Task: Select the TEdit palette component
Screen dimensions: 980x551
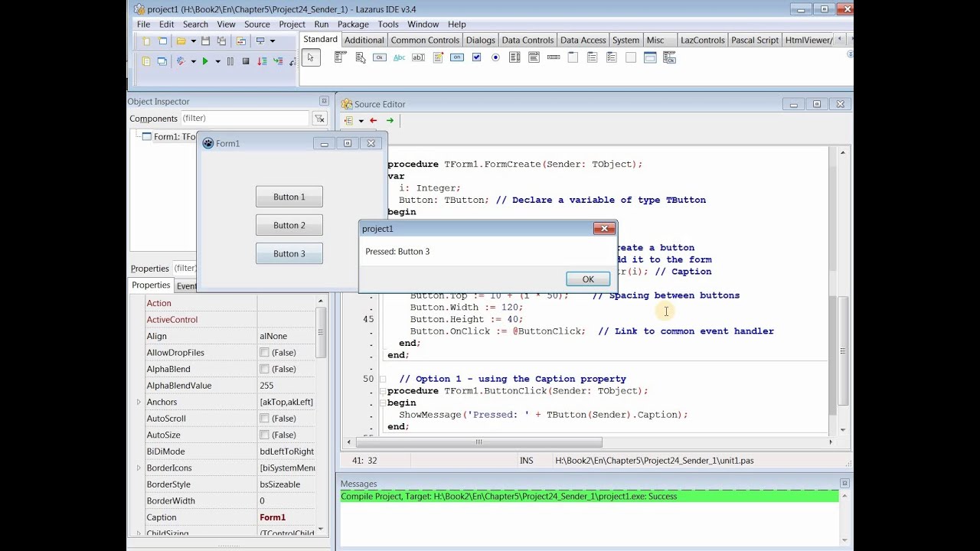Action: pos(418,57)
